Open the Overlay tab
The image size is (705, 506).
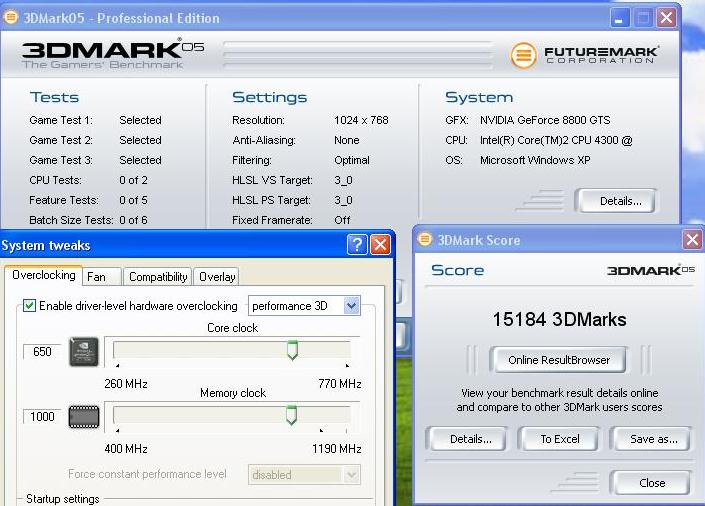click(x=217, y=277)
